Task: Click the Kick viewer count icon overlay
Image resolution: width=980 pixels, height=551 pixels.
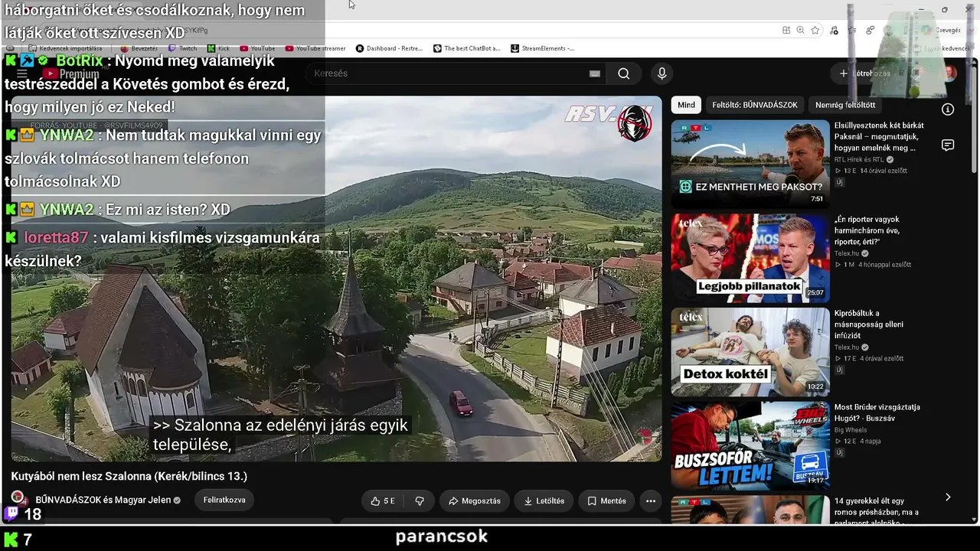Action: point(11,540)
